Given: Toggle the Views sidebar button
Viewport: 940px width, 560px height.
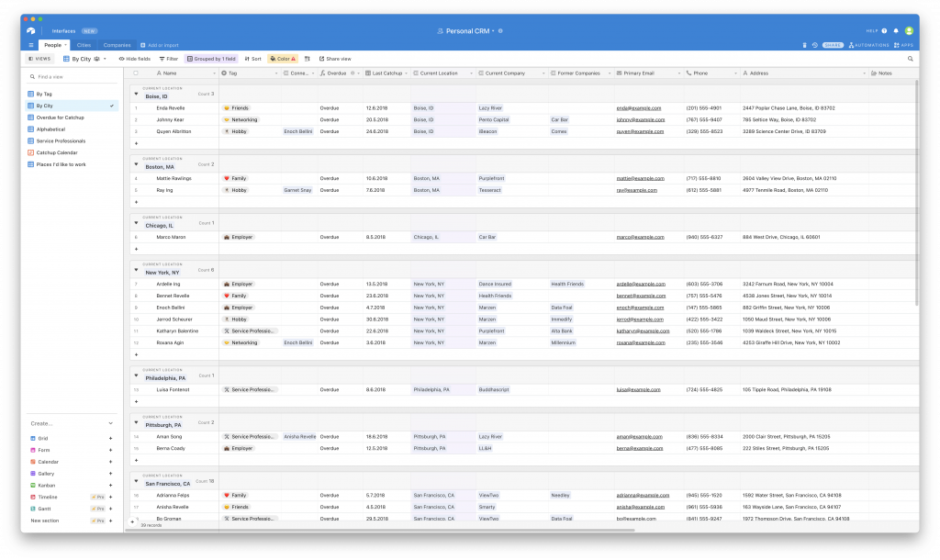Looking at the screenshot, I should (40, 59).
